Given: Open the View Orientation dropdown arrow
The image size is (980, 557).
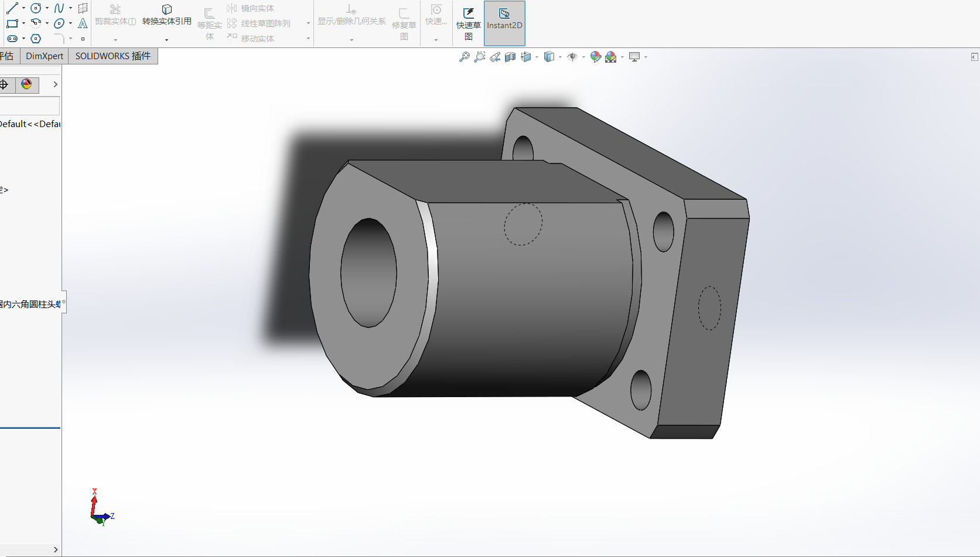Looking at the screenshot, I should click(537, 57).
